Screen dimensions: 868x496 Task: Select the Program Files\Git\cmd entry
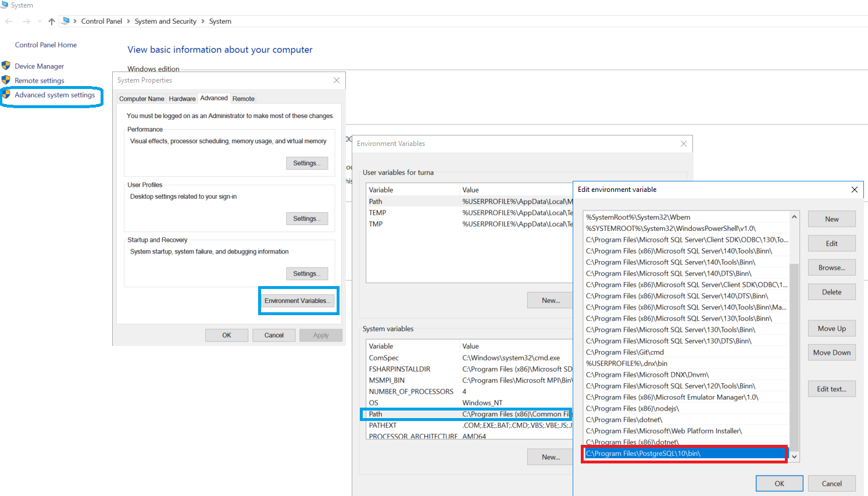coord(687,352)
